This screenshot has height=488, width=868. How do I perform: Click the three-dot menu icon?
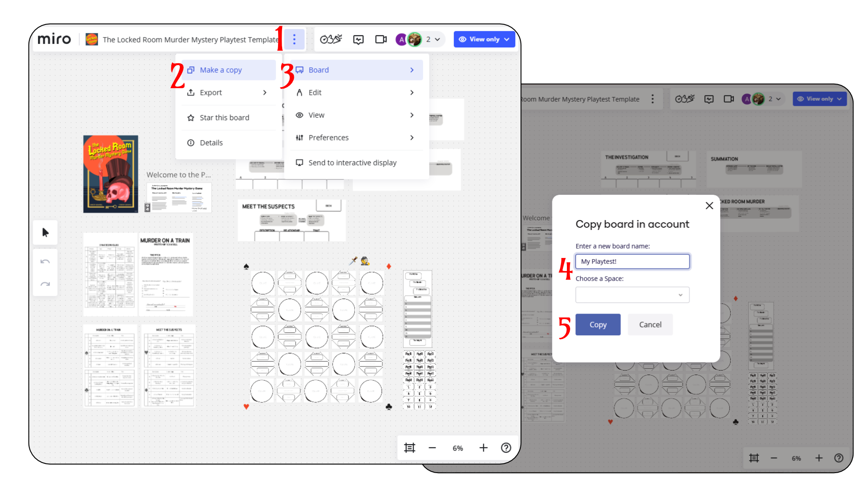click(x=294, y=39)
